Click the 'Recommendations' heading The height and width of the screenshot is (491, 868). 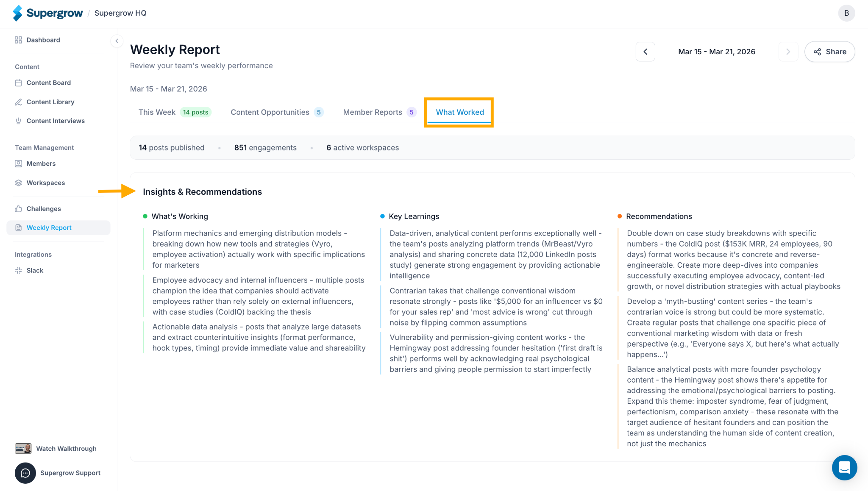point(659,216)
